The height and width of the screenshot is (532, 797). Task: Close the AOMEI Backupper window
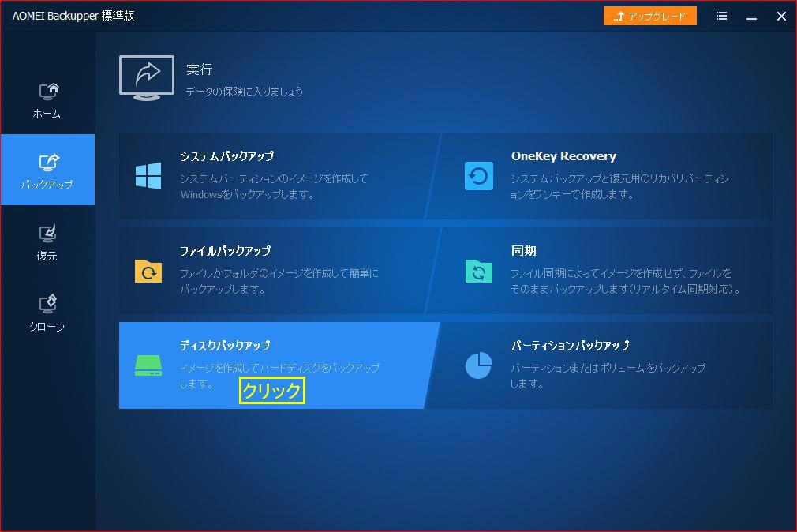click(x=782, y=17)
